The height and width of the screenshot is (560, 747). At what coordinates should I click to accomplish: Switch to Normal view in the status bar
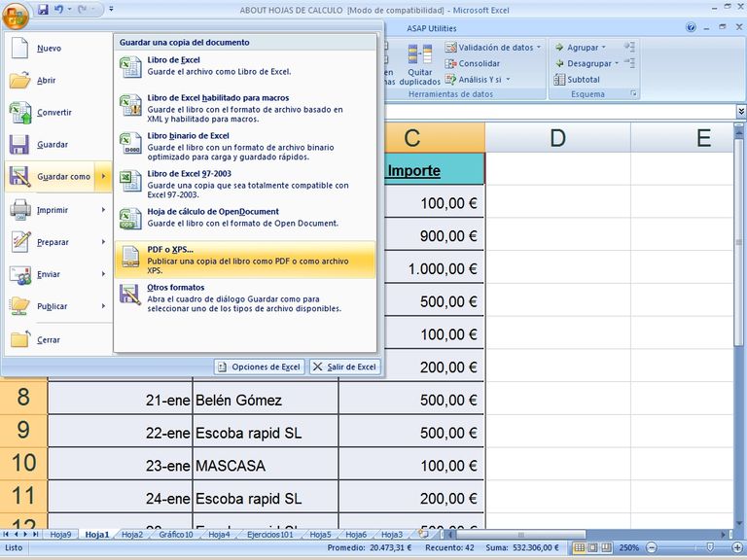point(579,547)
